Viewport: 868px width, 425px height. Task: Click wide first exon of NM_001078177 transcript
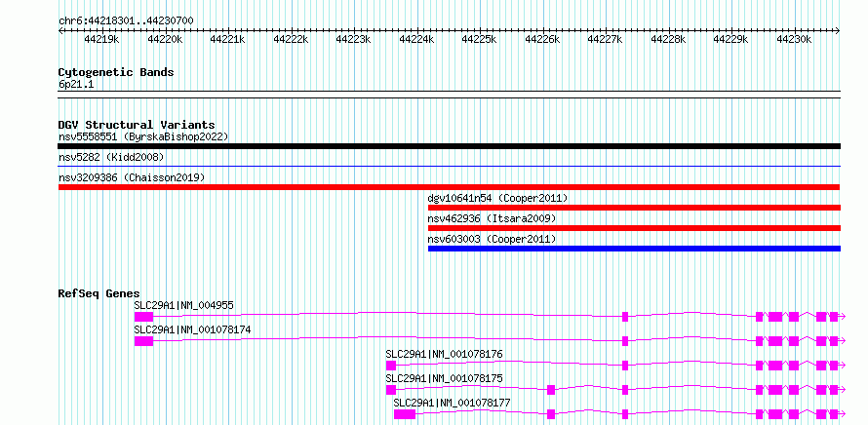(405, 414)
